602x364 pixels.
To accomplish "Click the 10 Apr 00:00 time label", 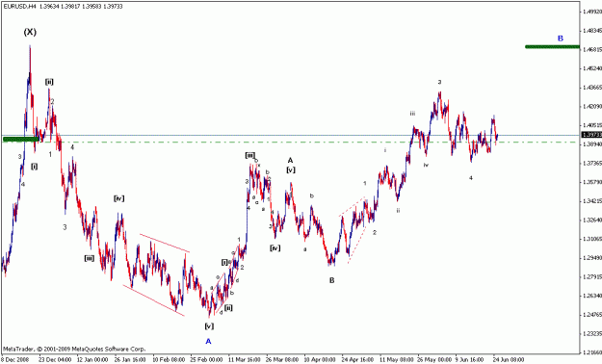I will [320, 360].
